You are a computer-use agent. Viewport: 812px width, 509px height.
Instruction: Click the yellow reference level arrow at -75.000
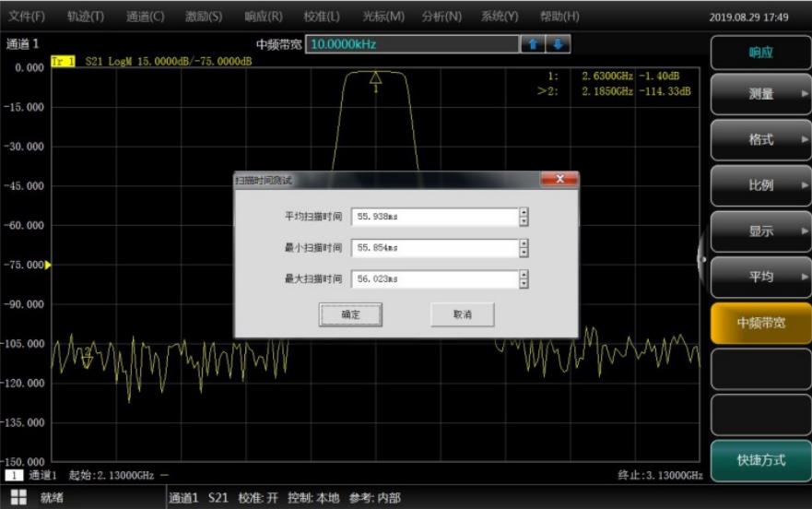pyautogui.click(x=48, y=266)
